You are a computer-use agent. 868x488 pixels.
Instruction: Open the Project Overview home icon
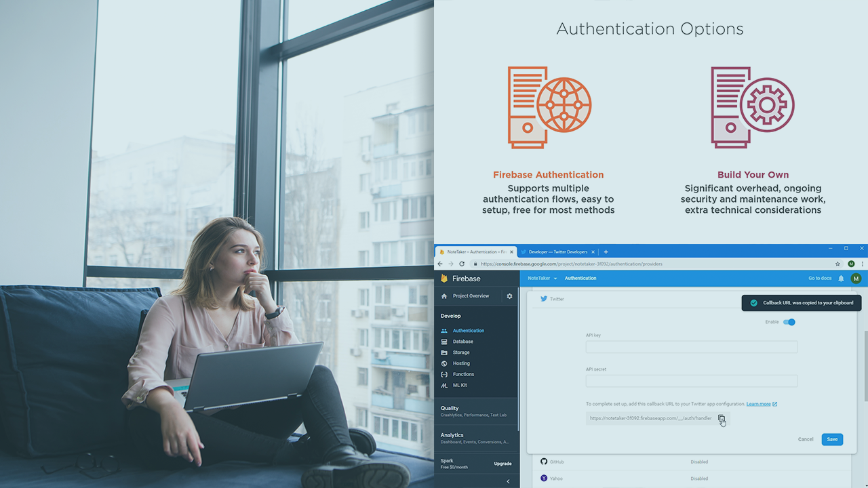coord(444,296)
